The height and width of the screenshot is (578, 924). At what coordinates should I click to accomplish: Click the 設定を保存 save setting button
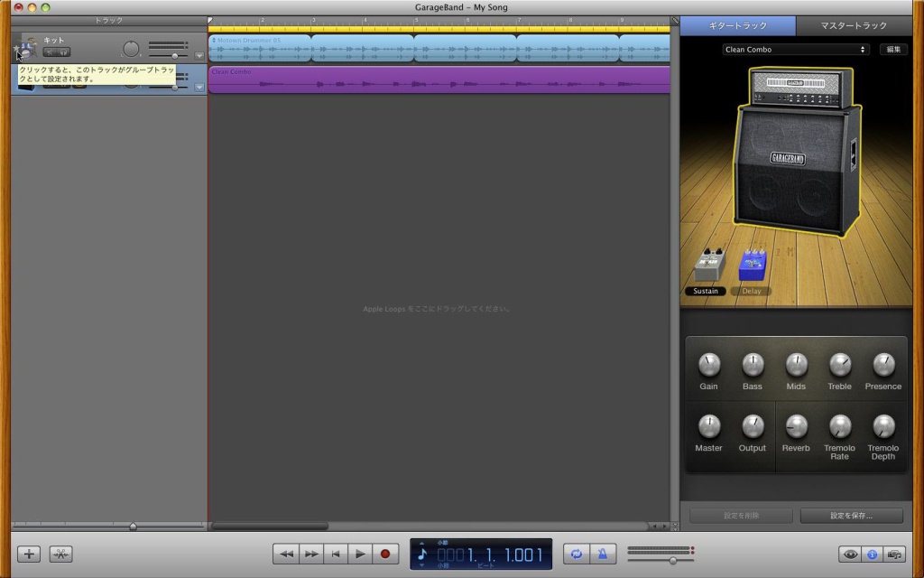click(852, 516)
